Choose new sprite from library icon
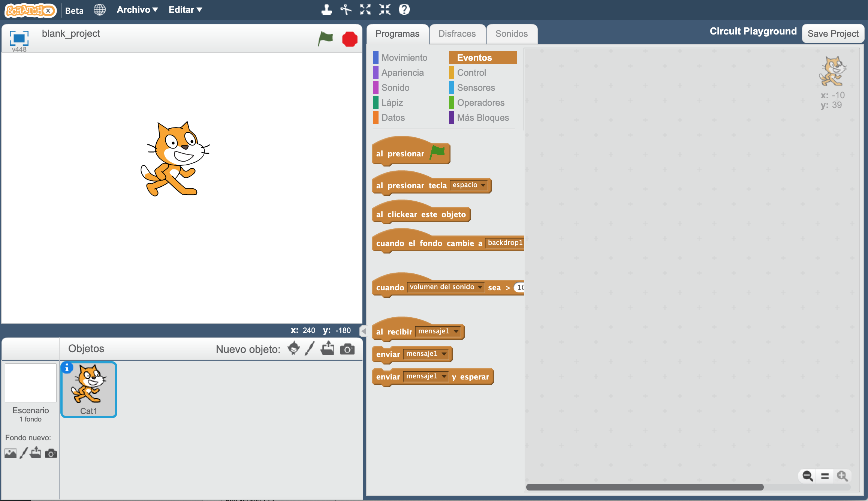 pos(293,348)
